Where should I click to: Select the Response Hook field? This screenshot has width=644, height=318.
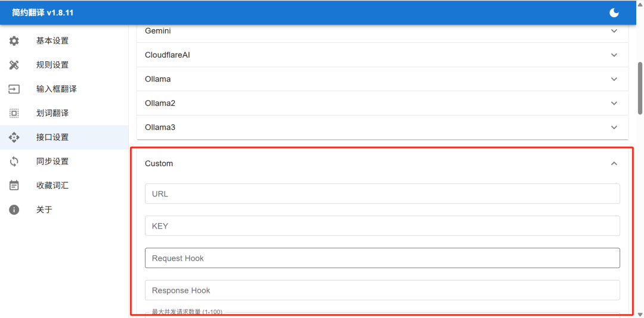pyautogui.click(x=382, y=290)
